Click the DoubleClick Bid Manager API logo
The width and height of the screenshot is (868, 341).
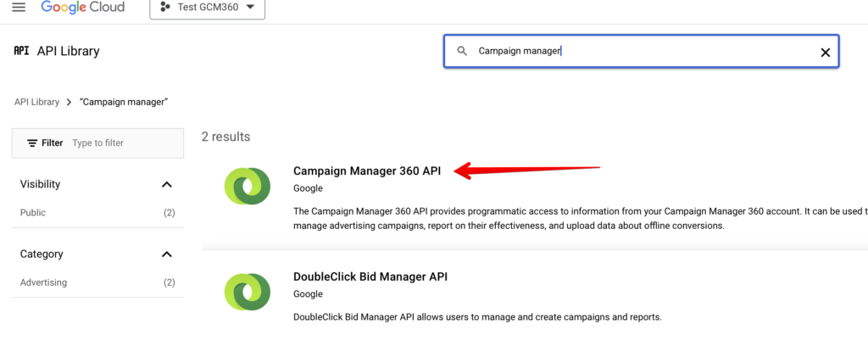[x=248, y=291]
